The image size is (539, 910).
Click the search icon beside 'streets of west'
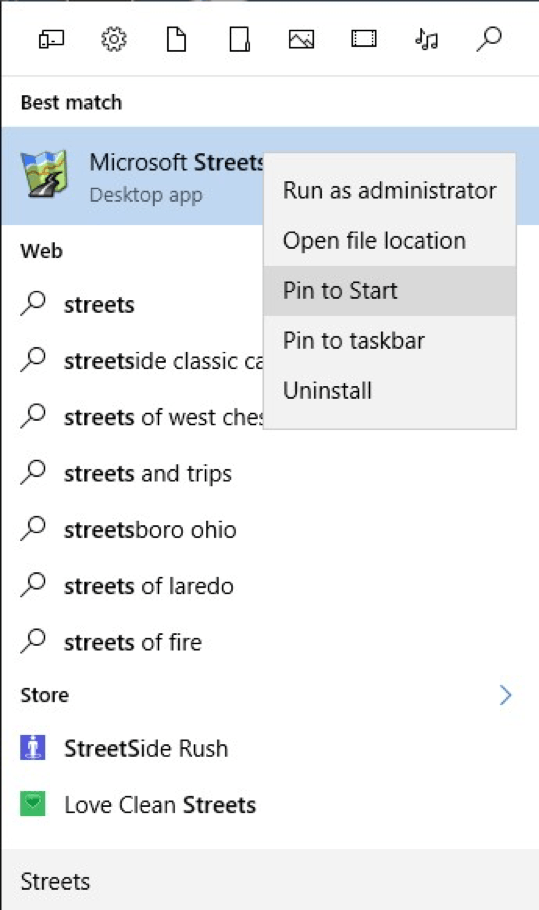coord(33,416)
